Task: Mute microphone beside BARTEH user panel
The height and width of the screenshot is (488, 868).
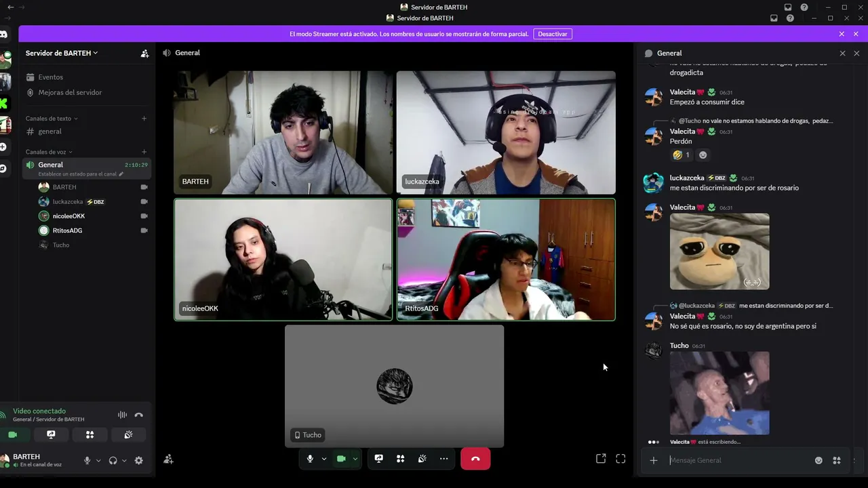Action: pyautogui.click(x=87, y=460)
